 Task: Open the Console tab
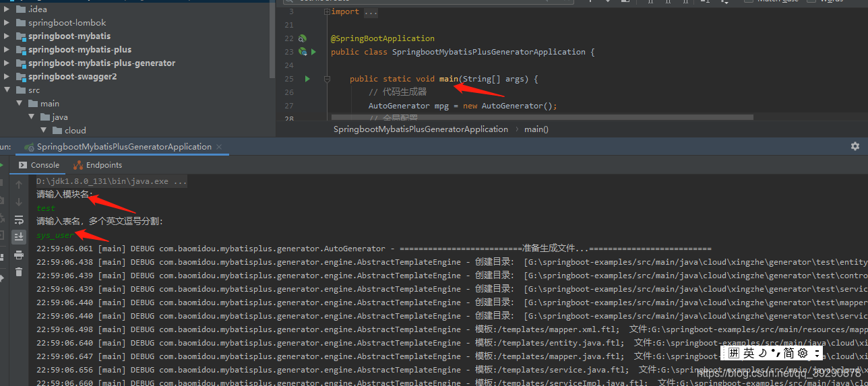39,165
